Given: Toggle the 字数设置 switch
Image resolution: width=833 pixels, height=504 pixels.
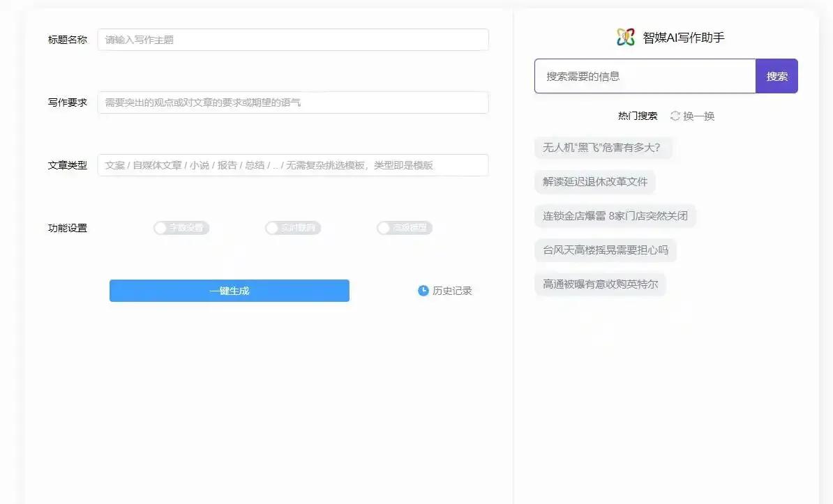Looking at the screenshot, I should click(181, 228).
